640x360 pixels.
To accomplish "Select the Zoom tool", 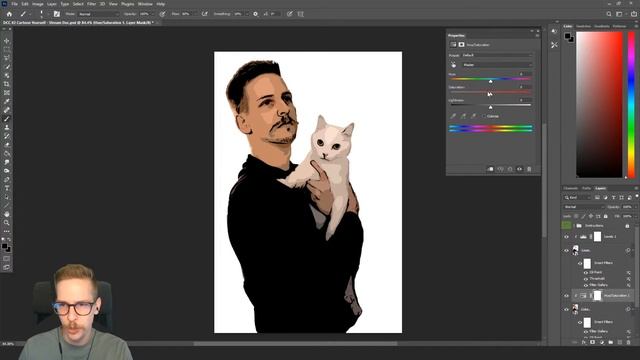I will [7, 223].
